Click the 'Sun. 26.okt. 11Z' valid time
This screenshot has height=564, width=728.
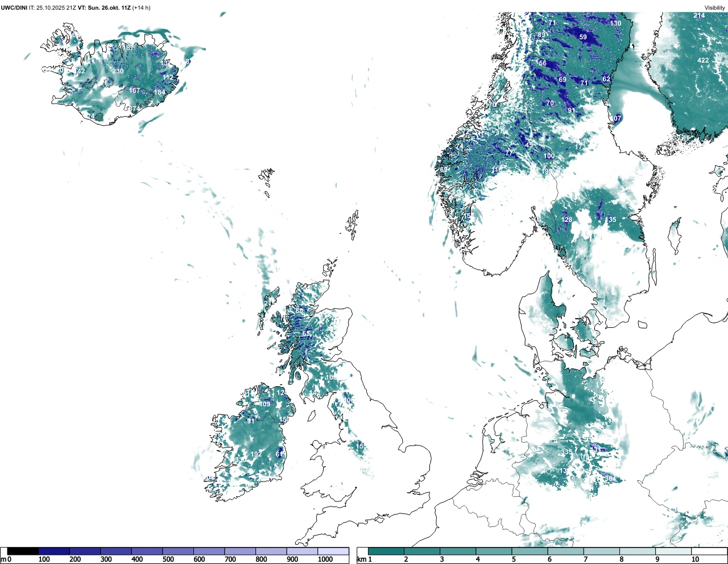(x=109, y=7)
